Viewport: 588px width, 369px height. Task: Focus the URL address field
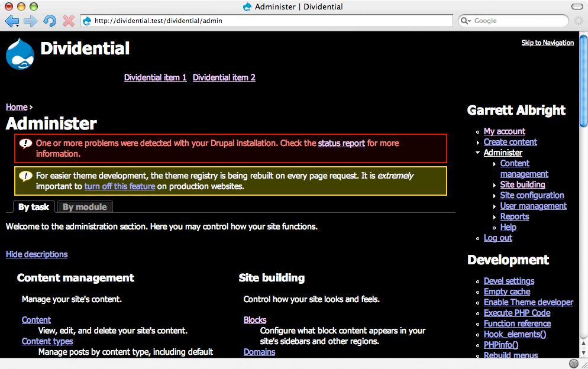(x=267, y=21)
